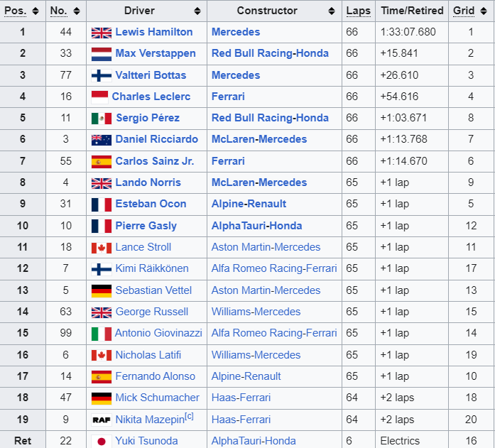Sort table by Pos. column arrows
495x448 pixels.
coord(36,11)
